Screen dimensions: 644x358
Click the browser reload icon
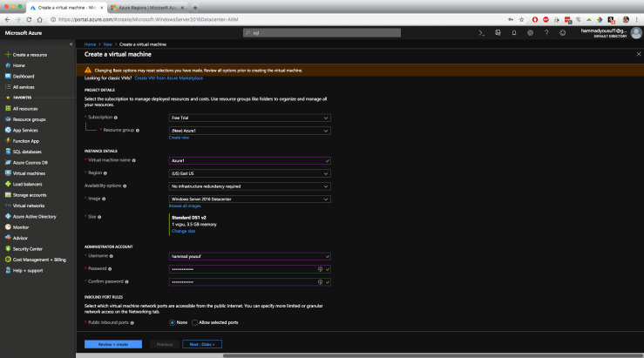click(29, 19)
